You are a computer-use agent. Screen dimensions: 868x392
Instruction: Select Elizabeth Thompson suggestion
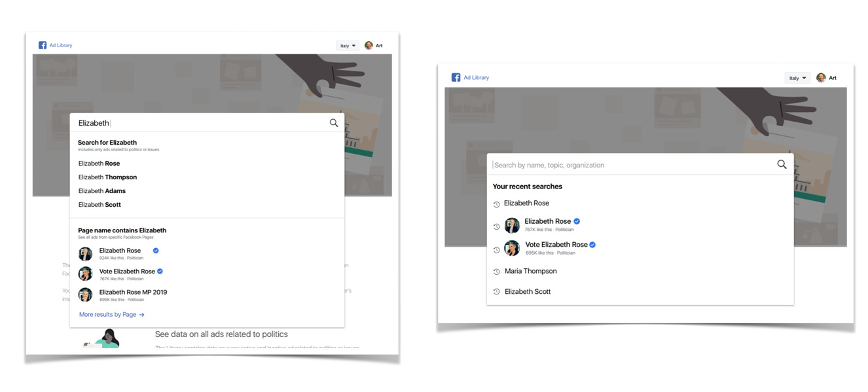[107, 177]
